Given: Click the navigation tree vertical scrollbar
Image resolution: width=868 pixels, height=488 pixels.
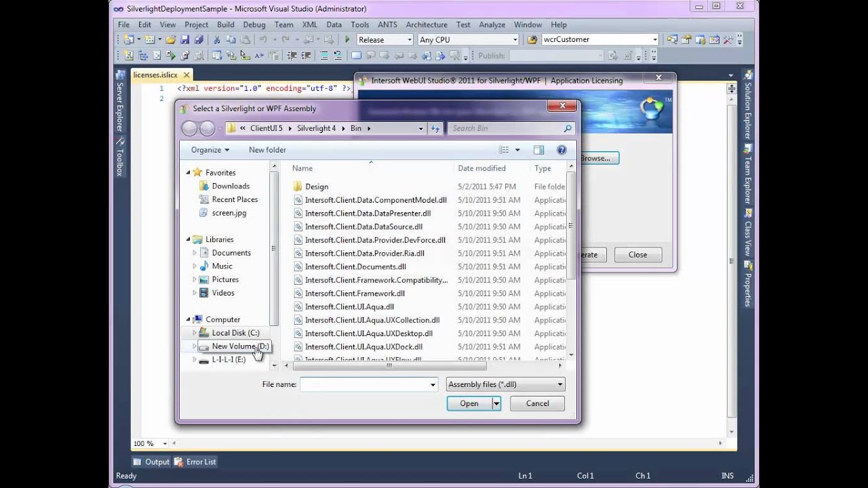Looking at the screenshot, I should 274,247.
